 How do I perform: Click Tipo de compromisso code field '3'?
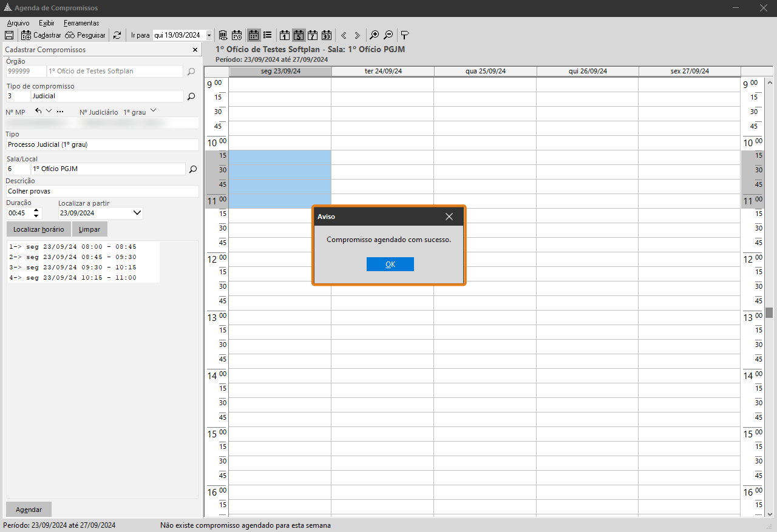tap(18, 96)
